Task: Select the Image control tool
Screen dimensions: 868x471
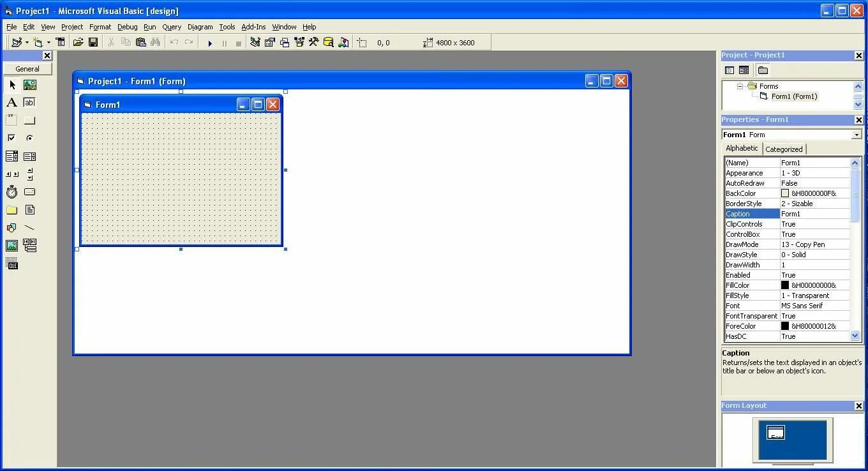Action: 12,246
